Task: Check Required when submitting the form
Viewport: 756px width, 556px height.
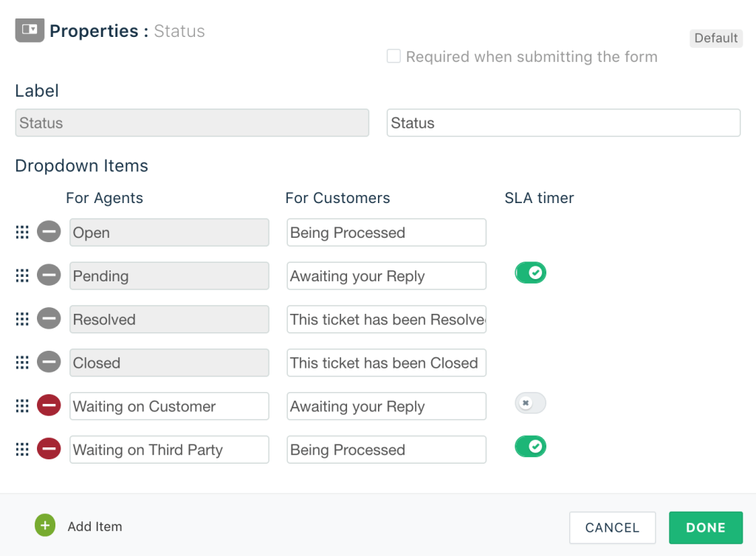Action: [x=394, y=56]
